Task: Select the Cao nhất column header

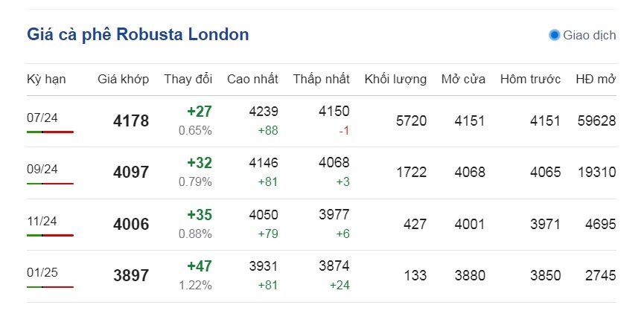Action: [252, 80]
